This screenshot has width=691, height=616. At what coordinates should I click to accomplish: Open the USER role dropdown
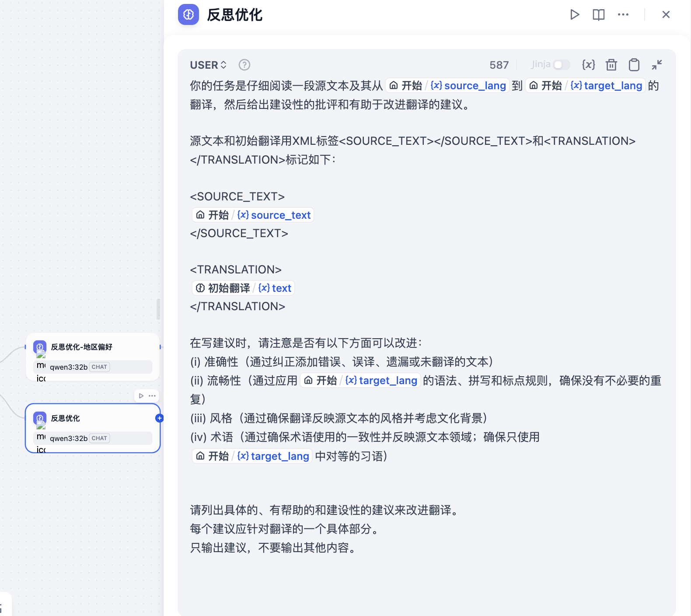tap(208, 65)
